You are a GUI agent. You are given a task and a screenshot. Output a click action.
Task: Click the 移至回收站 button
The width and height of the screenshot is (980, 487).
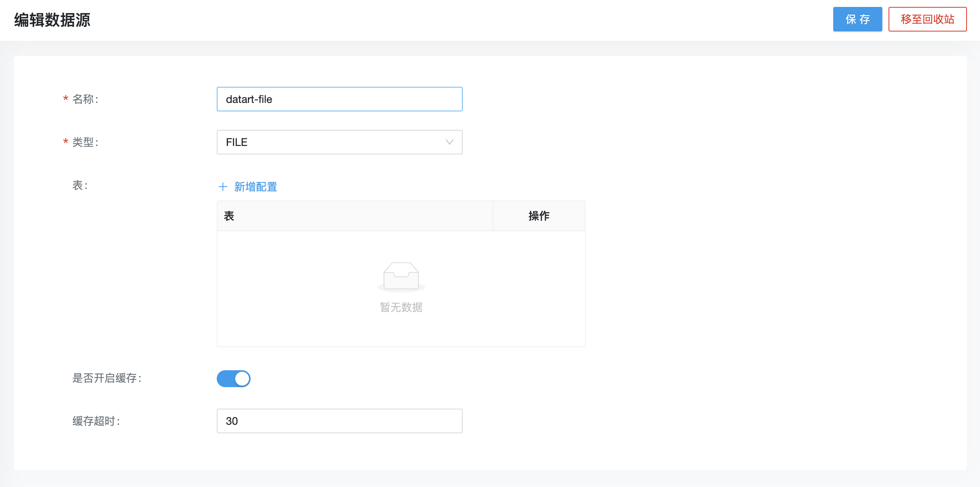coord(927,19)
